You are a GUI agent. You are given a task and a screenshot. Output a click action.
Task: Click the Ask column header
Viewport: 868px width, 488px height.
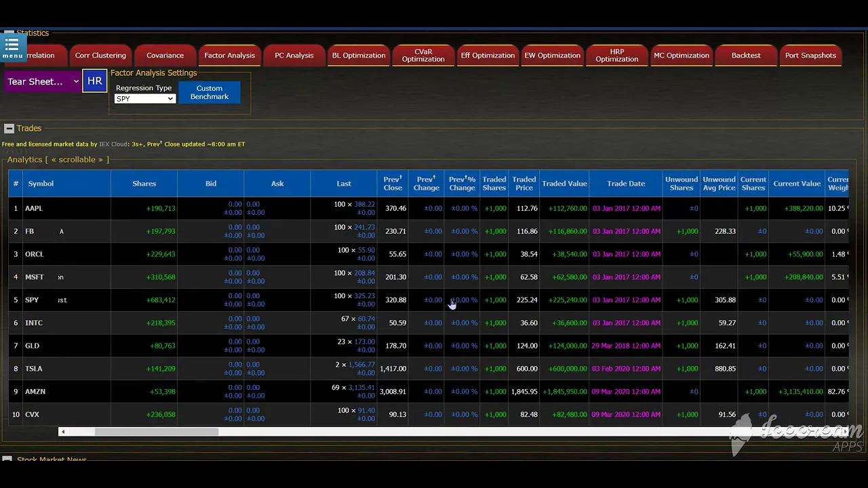(x=277, y=184)
